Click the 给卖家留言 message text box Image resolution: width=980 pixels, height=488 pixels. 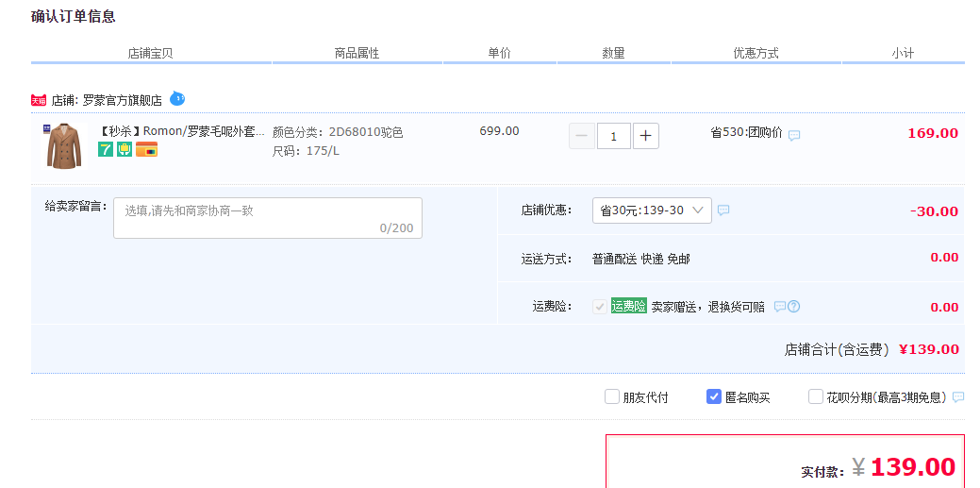(268, 218)
